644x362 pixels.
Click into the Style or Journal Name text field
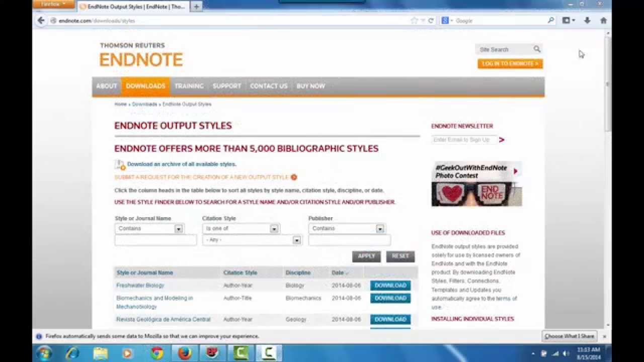[x=155, y=240]
